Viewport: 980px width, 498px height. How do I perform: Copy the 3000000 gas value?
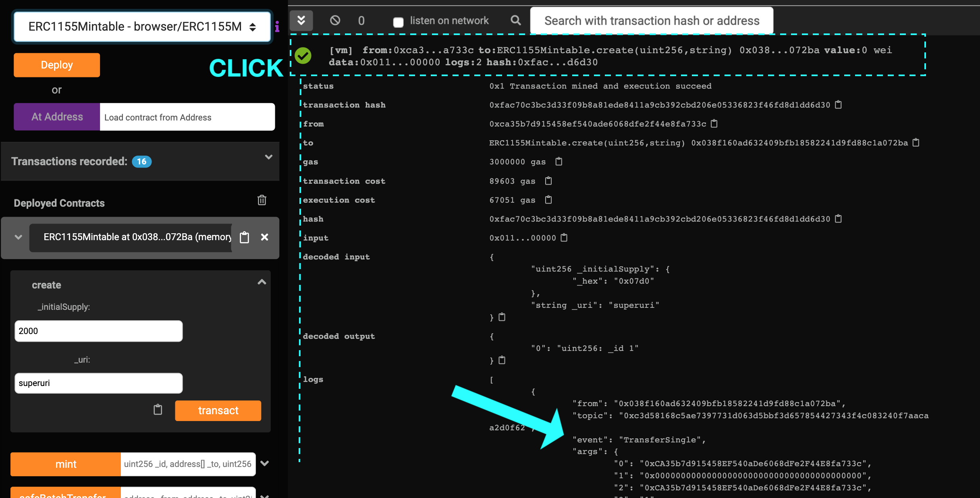point(559,162)
